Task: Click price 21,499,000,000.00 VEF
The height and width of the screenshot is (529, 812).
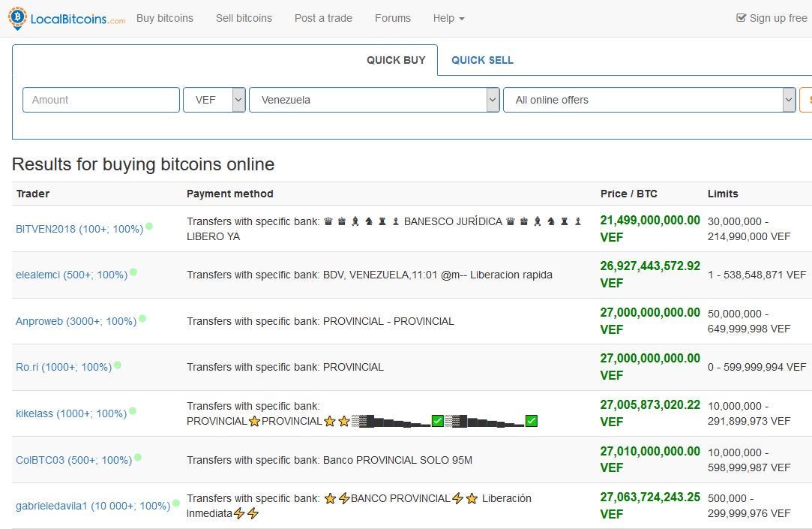Action: (650, 229)
